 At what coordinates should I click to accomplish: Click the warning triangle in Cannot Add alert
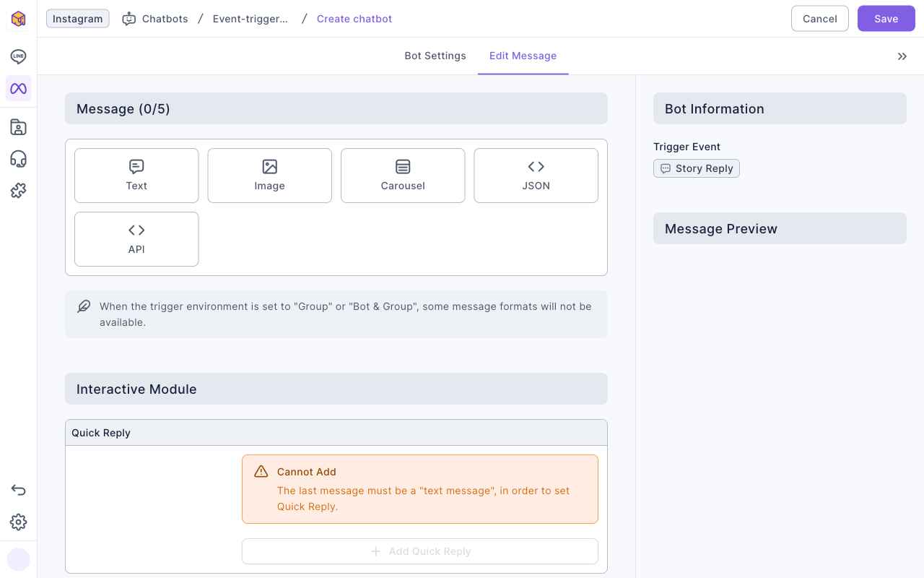tap(261, 472)
